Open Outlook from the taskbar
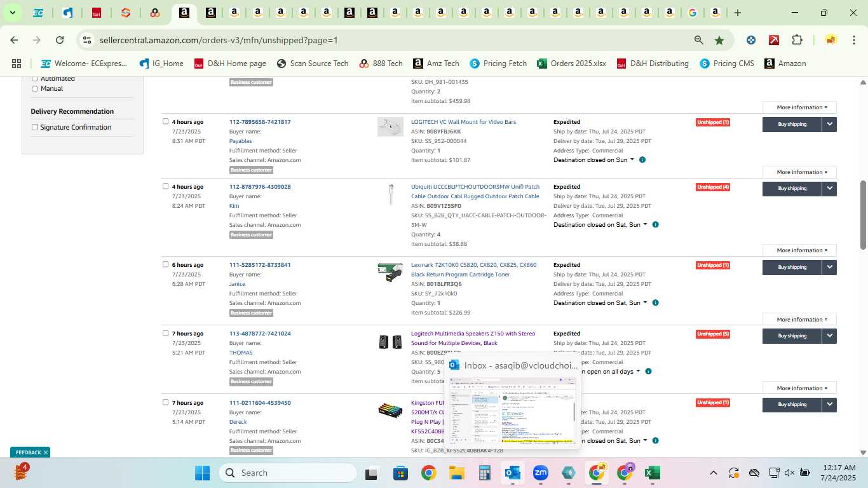Image resolution: width=868 pixels, height=488 pixels. pos(512,473)
